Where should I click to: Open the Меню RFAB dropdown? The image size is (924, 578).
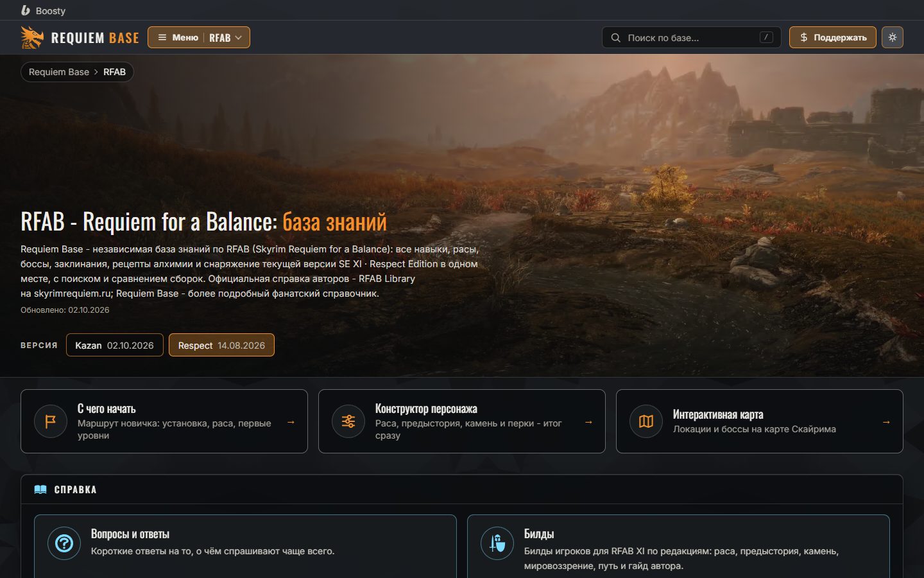pos(199,37)
